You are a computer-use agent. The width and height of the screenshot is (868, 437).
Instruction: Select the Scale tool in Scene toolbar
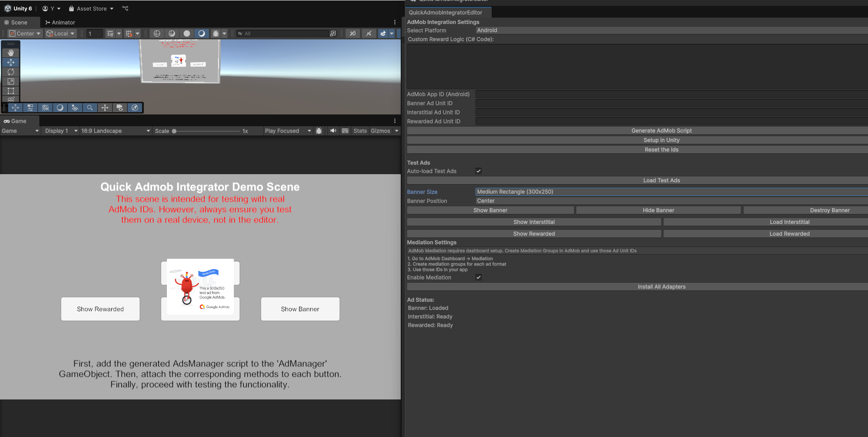tap(11, 81)
